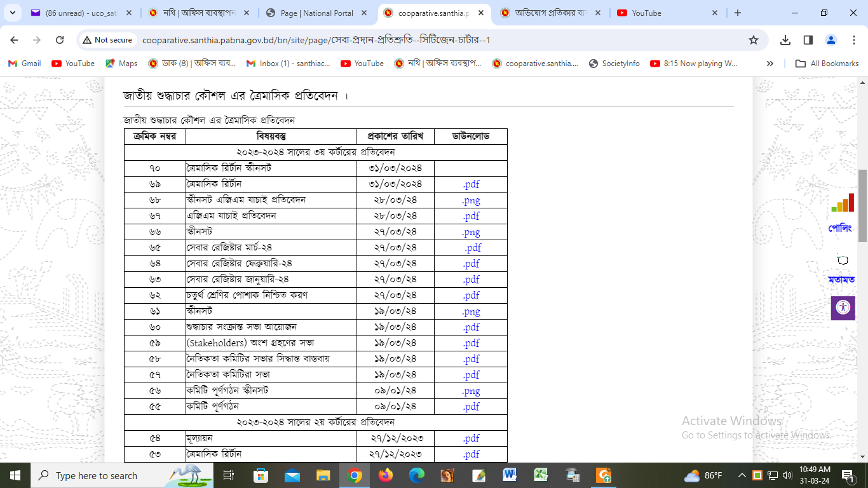
Task: Click the polling bar chart icon
Action: (843, 203)
